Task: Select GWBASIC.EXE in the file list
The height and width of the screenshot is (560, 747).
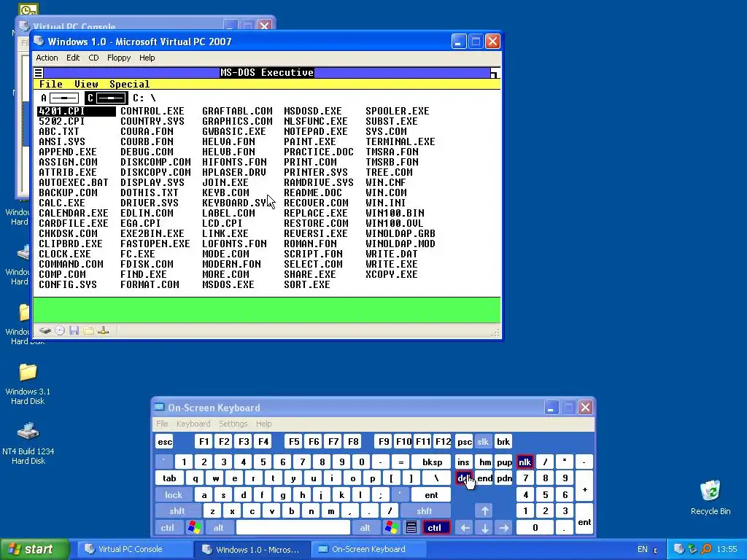Action: 234,131
